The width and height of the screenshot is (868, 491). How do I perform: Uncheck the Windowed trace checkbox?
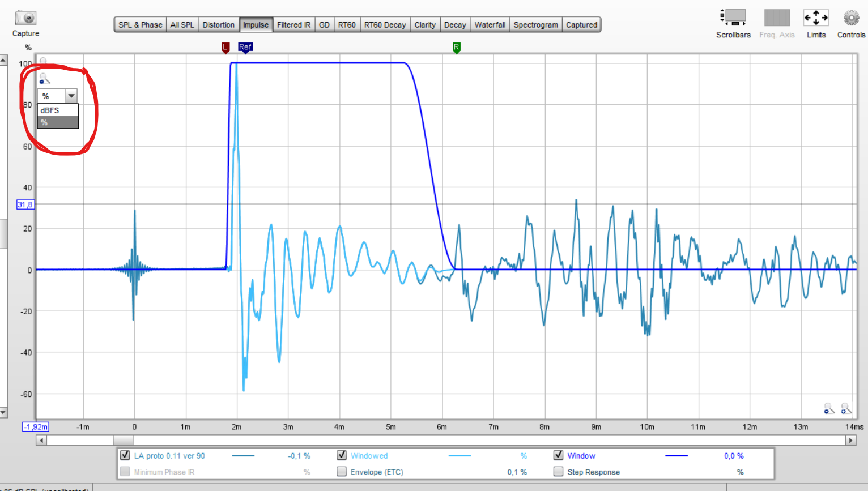[x=342, y=455]
